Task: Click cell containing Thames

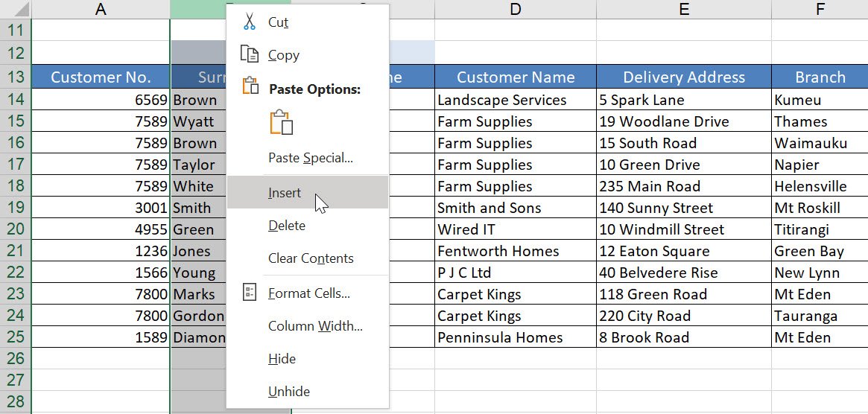Action: coord(820,121)
